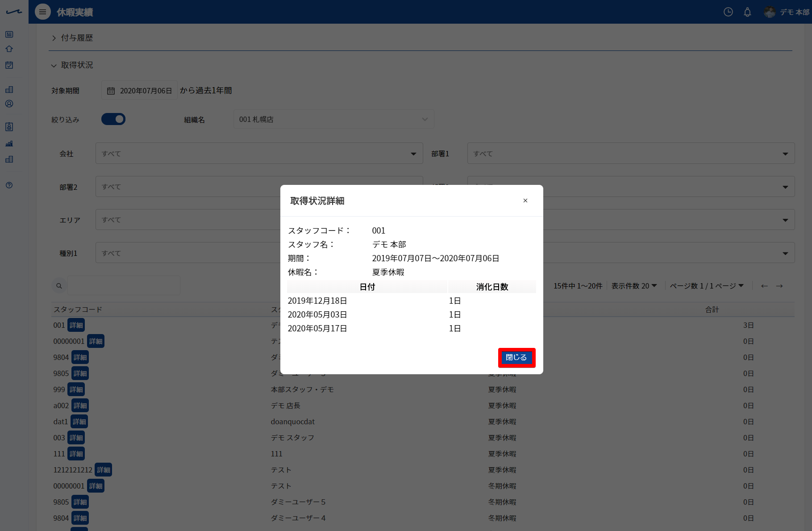Viewport: 812px width, 531px height.
Task: Open the sidebar news list icon
Action: [x=9, y=34]
